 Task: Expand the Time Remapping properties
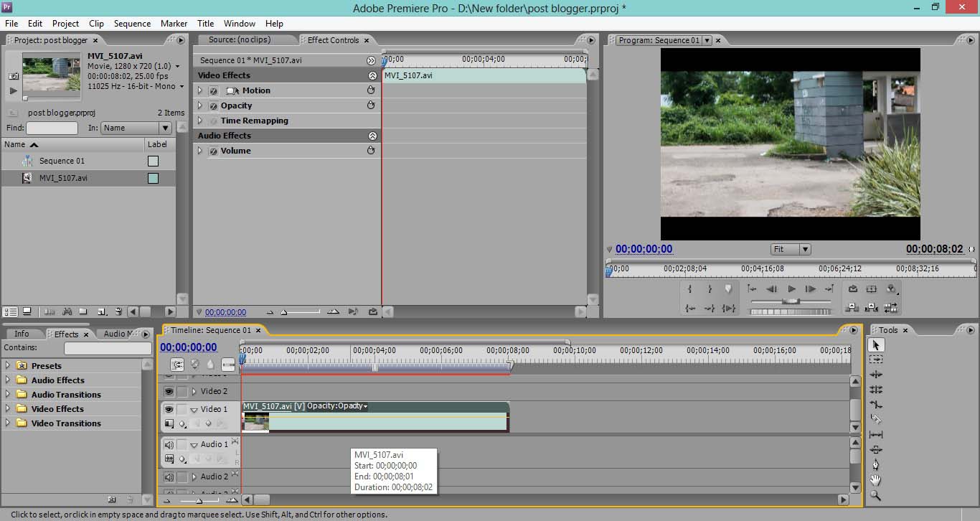(200, 121)
